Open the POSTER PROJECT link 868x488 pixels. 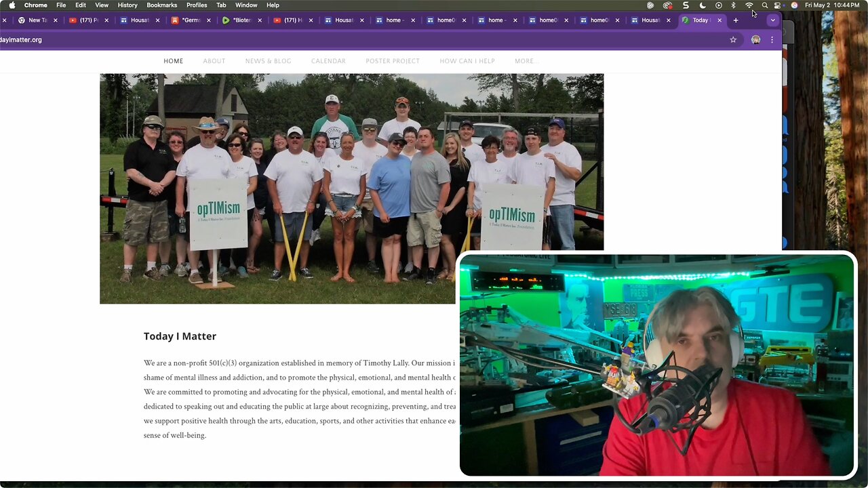click(x=393, y=61)
